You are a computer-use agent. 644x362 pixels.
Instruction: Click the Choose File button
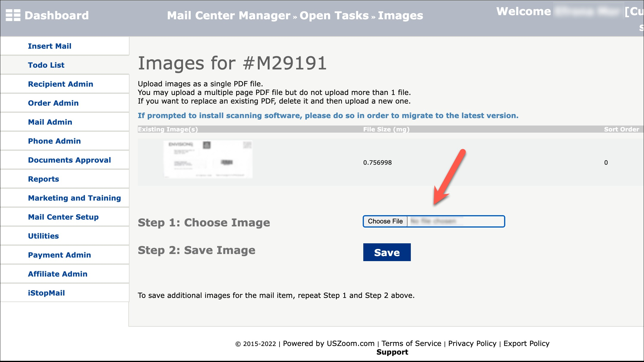[x=385, y=221]
